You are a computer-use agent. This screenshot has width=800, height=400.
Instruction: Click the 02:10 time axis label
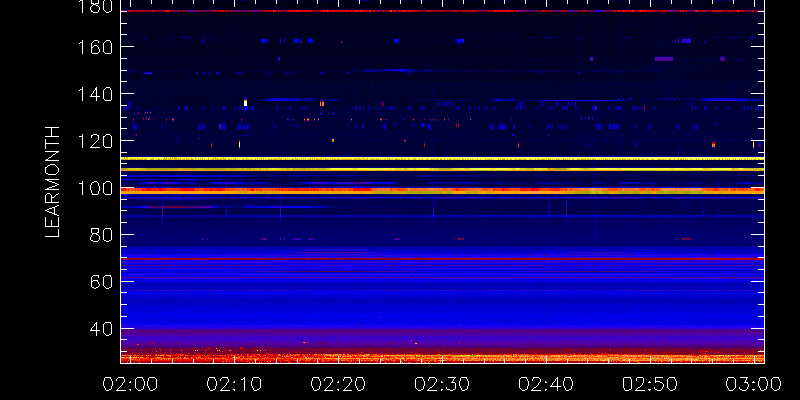234,384
